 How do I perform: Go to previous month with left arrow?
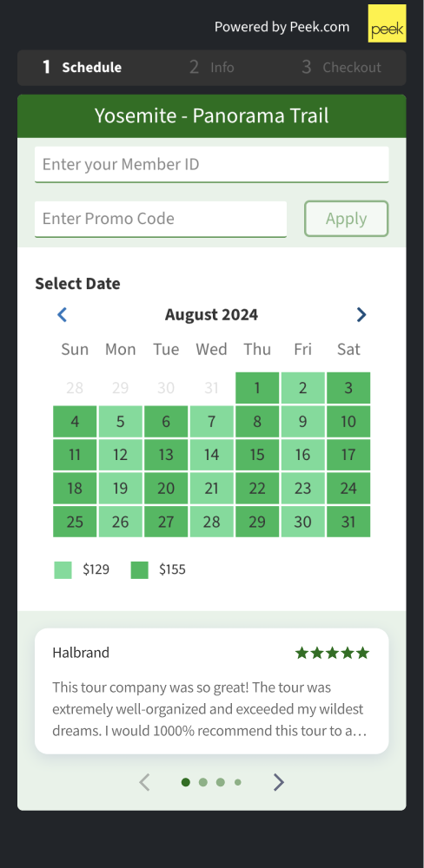[x=62, y=315]
